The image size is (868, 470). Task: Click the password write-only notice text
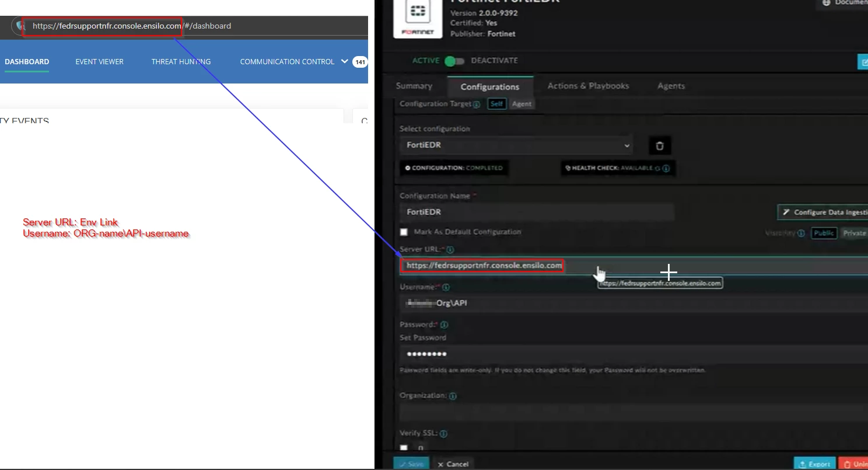552,370
